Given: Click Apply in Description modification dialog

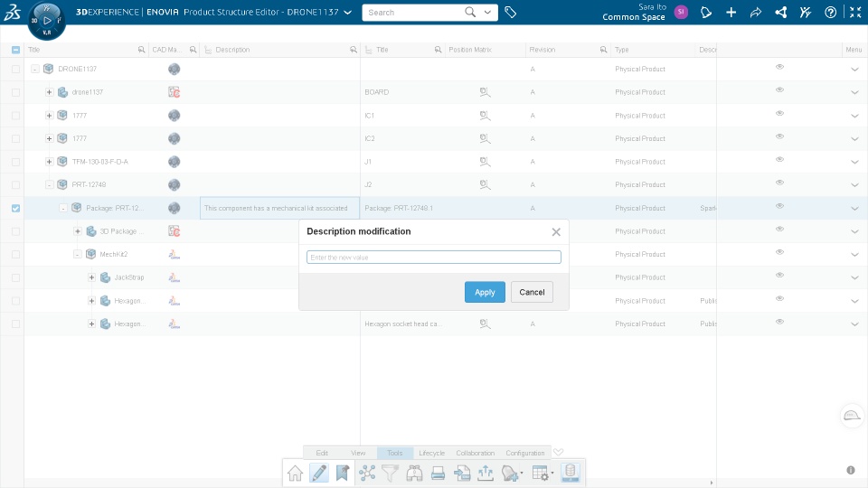Looking at the screenshot, I should pyautogui.click(x=485, y=292).
